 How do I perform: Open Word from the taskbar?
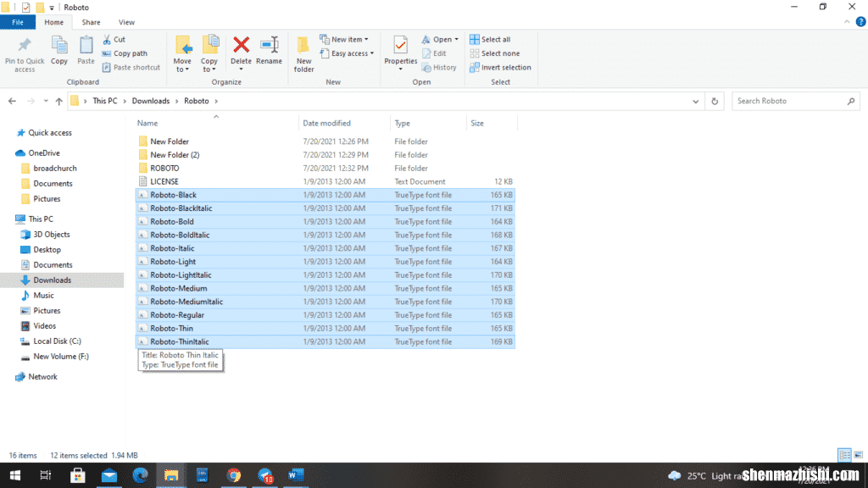click(296, 475)
